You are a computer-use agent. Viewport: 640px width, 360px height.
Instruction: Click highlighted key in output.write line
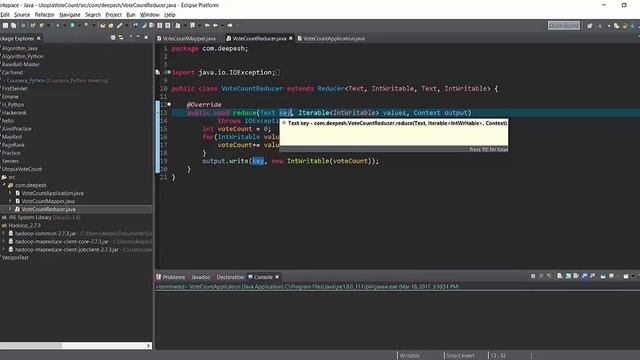(x=258, y=161)
